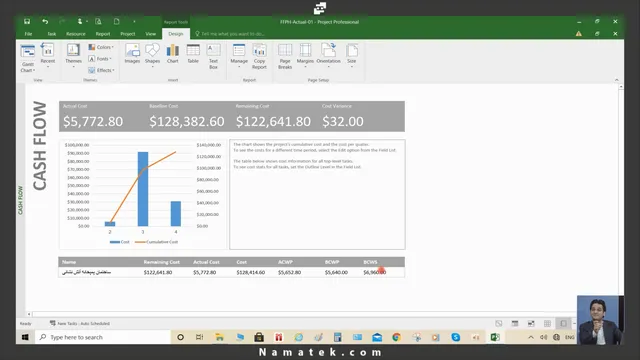Click the Images insert icon
The image size is (640, 360).
(x=132, y=54)
